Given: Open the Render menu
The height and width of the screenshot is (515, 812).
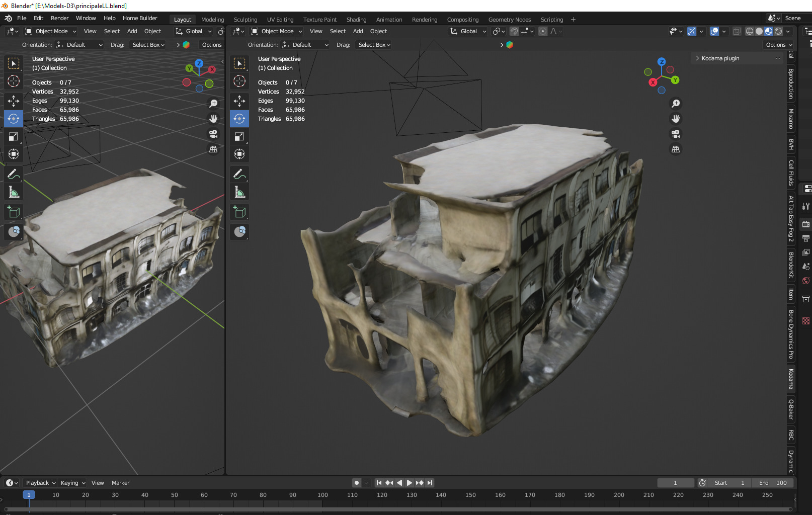Looking at the screenshot, I should [59, 18].
